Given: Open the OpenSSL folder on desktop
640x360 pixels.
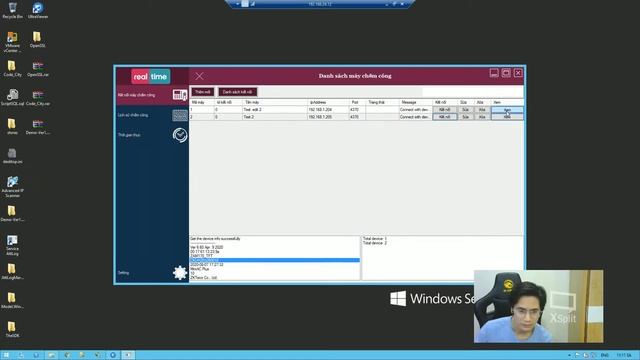Looking at the screenshot, I should 37,40.
